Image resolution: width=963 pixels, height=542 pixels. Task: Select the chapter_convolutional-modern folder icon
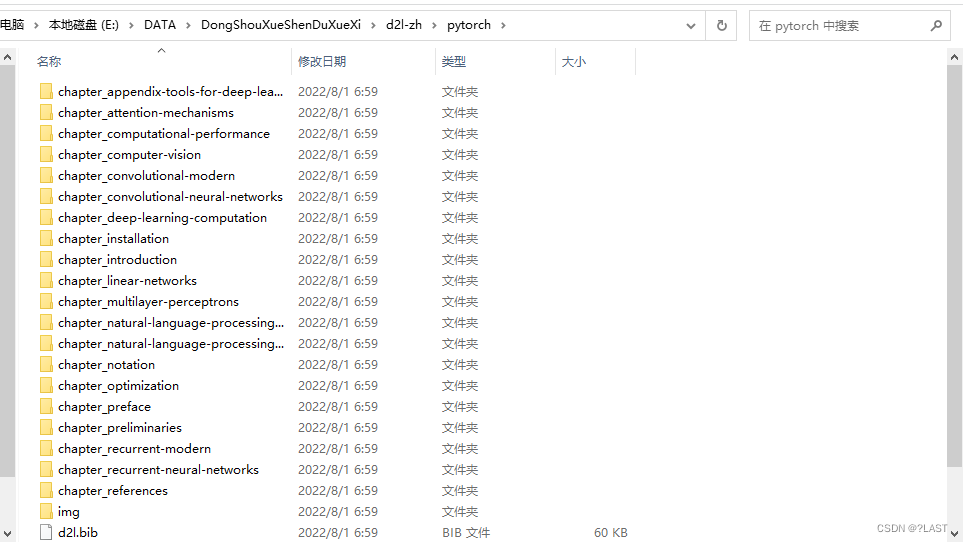[x=46, y=176]
